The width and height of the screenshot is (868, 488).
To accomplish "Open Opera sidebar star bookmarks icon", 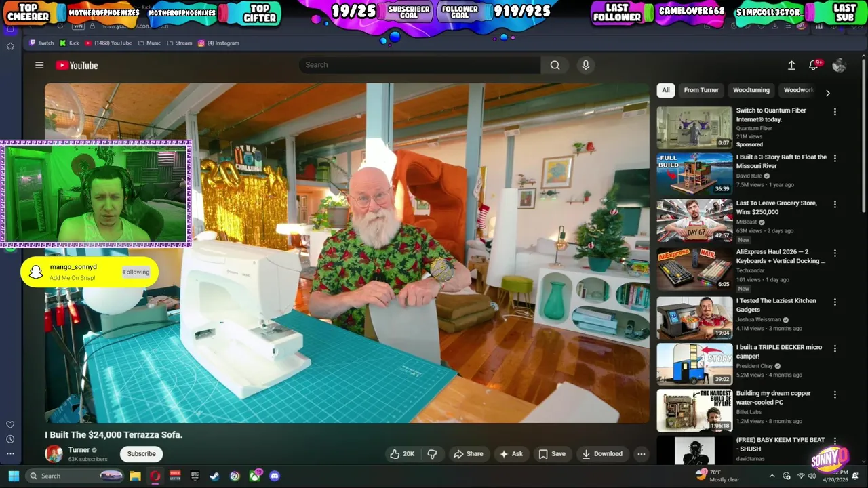I will pos(10,46).
